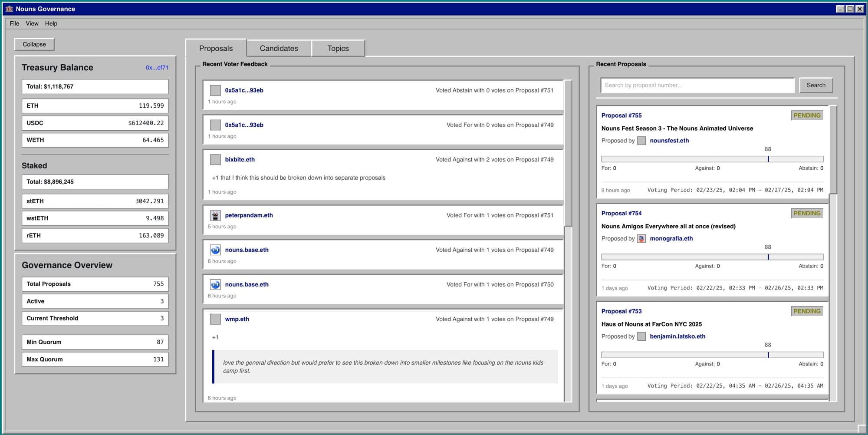
Task: Click PENDING badge on Proposal #754
Action: tap(807, 213)
